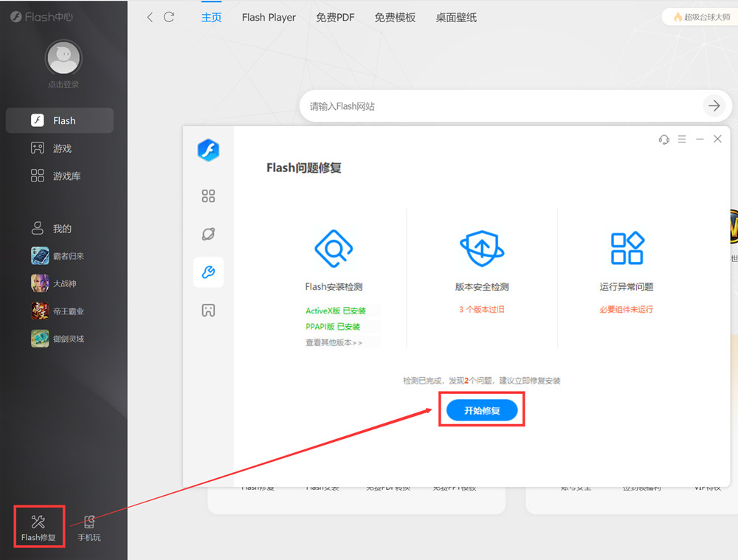Open 游戏库 in the left sidebar
The width and height of the screenshot is (738, 560).
(66, 176)
